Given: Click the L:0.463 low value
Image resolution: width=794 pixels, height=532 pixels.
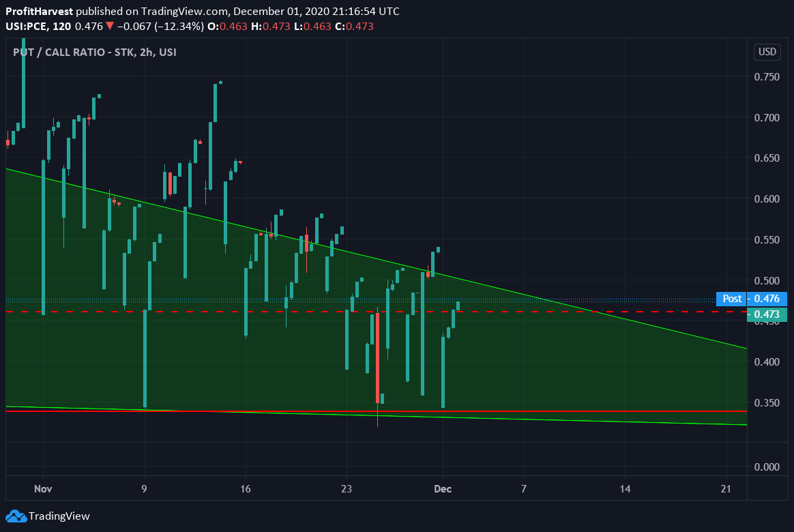Looking at the screenshot, I should [x=312, y=27].
